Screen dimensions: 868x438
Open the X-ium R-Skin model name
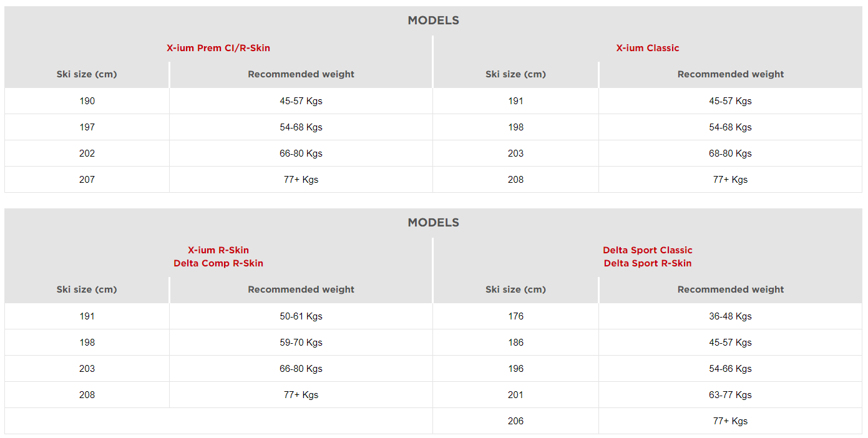(x=218, y=250)
